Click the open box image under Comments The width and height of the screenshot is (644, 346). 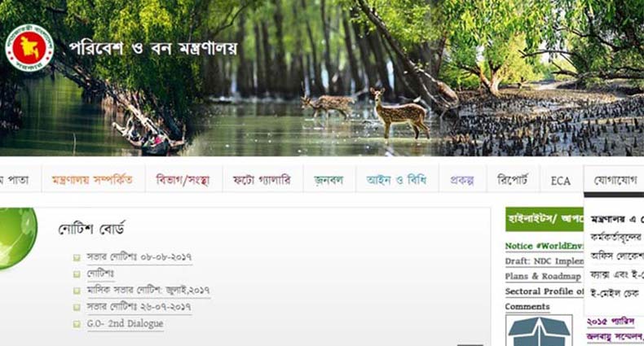coord(539,331)
